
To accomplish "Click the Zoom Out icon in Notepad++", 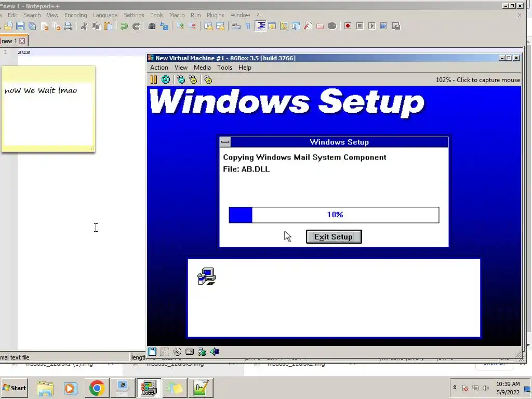I will [192, 26].
